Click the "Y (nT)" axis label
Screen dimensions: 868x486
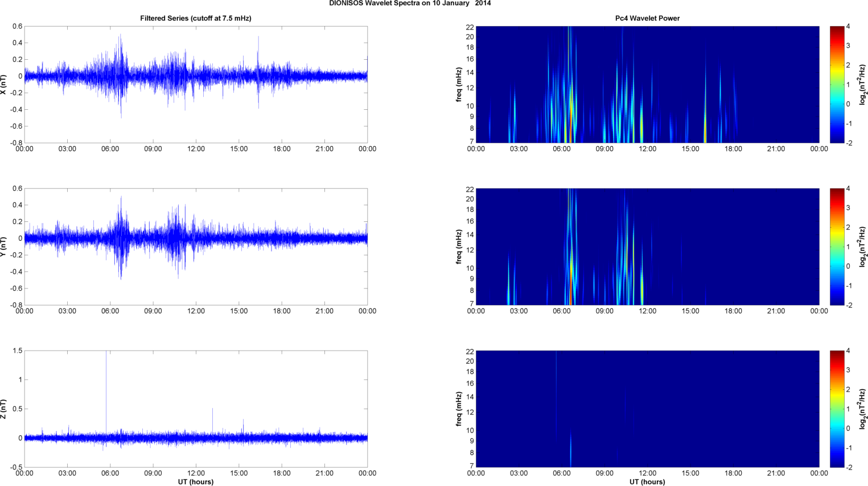(4, 246)
